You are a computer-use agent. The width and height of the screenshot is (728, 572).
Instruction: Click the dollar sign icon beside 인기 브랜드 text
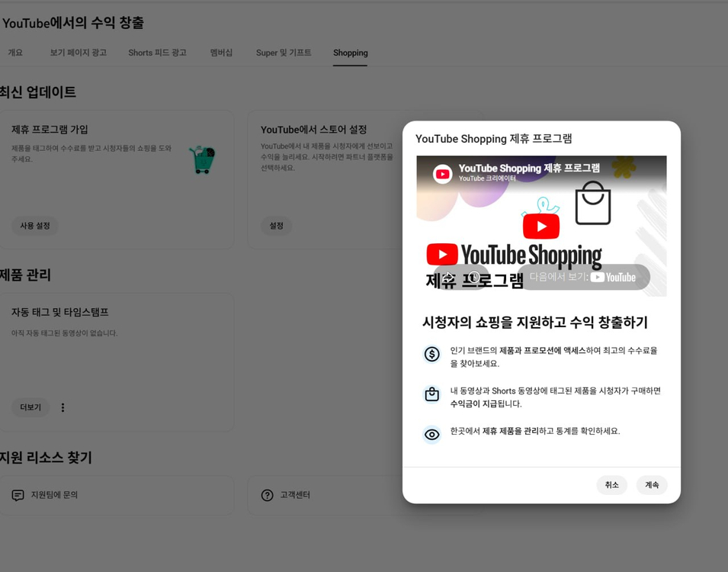(x=431, y=354)
